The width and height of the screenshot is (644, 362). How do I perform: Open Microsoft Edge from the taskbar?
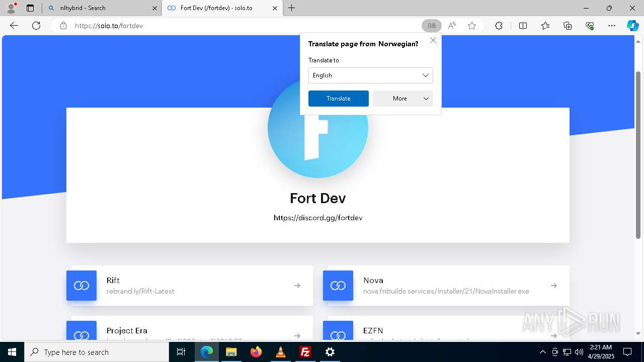206,352
